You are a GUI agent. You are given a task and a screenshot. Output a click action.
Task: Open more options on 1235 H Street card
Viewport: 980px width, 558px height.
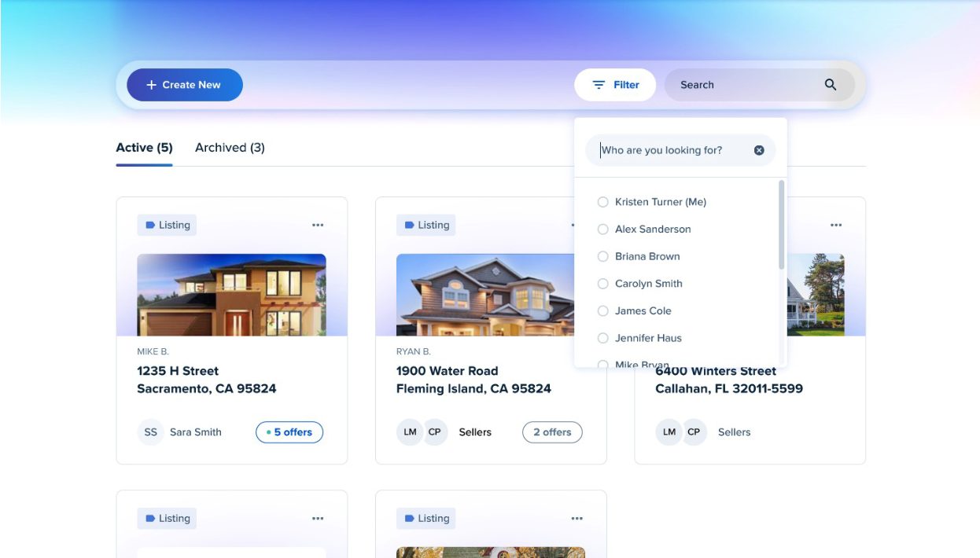(x=318, y=225)
